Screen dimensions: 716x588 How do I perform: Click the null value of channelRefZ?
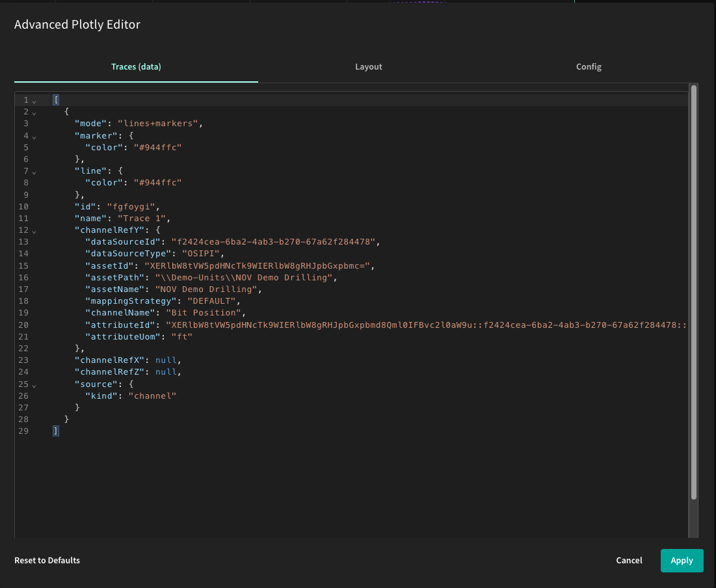pos(166,372)
